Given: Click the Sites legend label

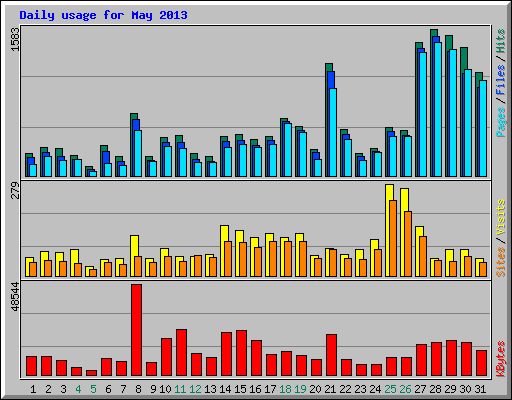Looking at the screenshot, I should click(501, 262).
